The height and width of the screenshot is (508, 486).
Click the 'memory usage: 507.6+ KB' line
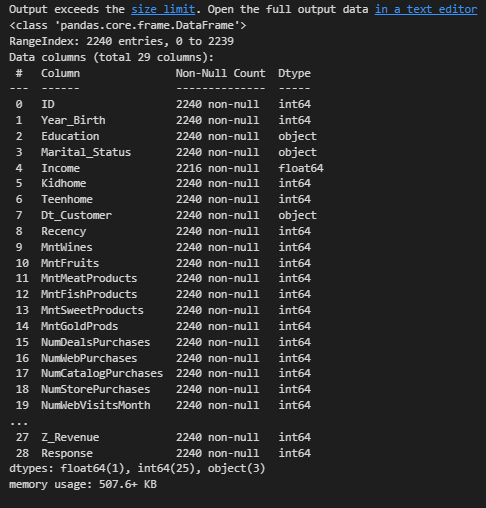83,485
